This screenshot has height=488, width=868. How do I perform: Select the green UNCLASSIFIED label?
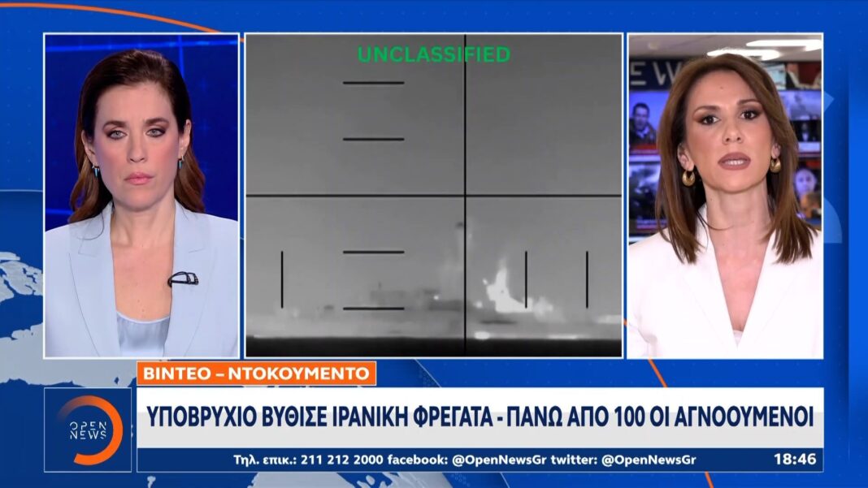click(x=434, y=55)
